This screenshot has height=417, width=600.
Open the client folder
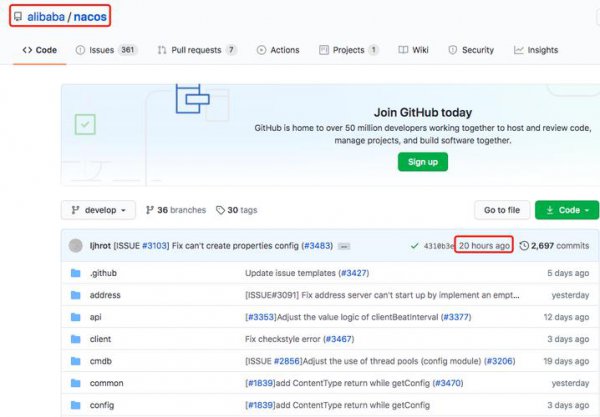(x=100, y=339)
